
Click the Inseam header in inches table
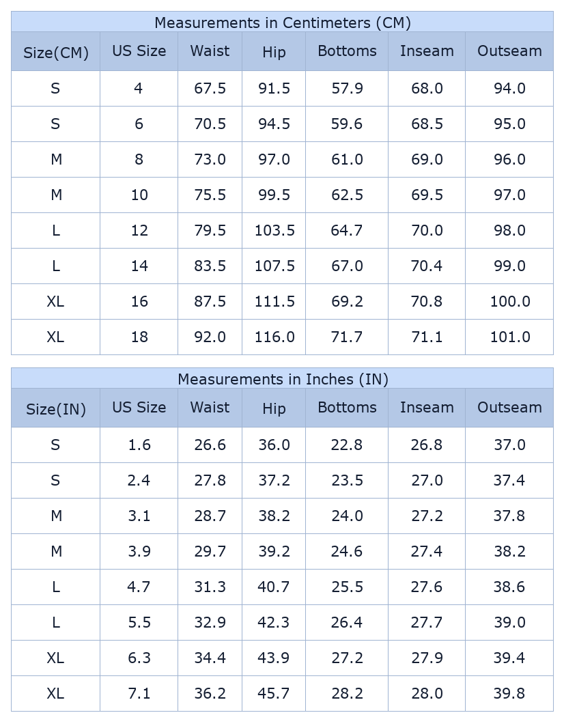pos(427,408)
